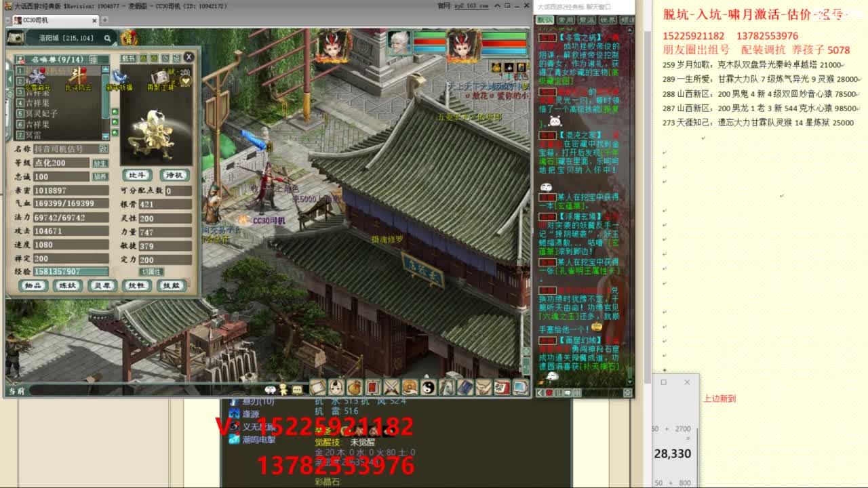868x488 pixels.
Task: Click the chat window back arrow icon
Action: click(540, 392)
